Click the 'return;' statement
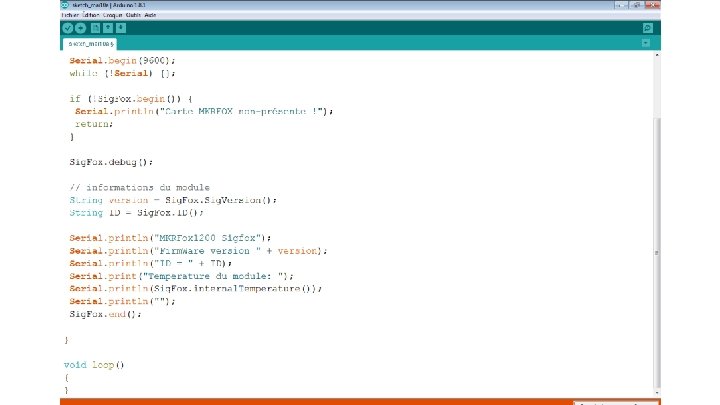This screenshot has height=405, width=720. [x=94, y=124]
